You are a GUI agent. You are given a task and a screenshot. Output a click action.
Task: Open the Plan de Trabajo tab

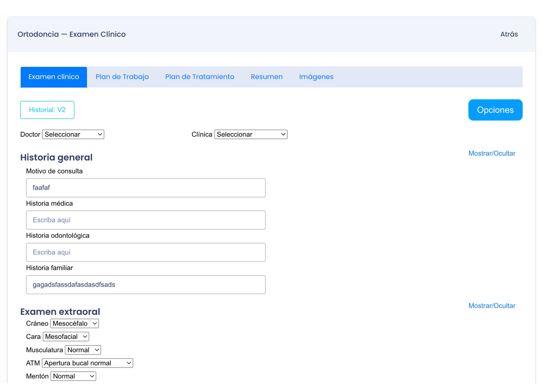122,77
